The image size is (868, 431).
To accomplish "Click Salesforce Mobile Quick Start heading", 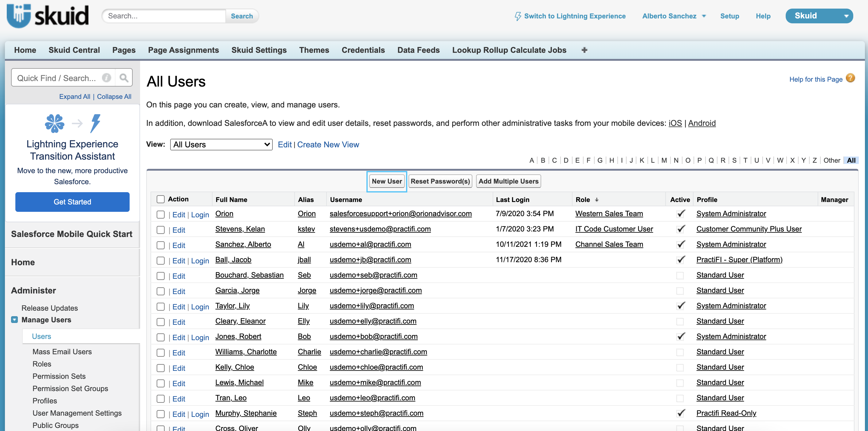I will point(72,234).
